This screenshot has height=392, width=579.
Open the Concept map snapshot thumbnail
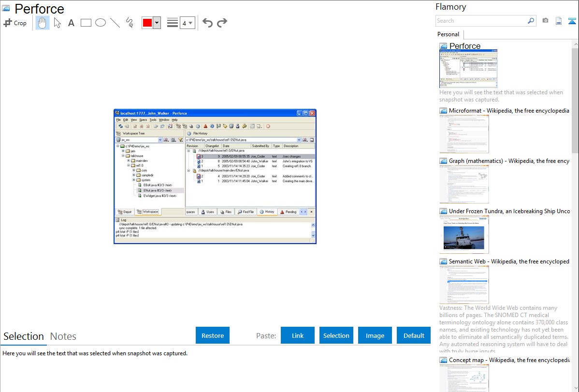coord(464,378)
